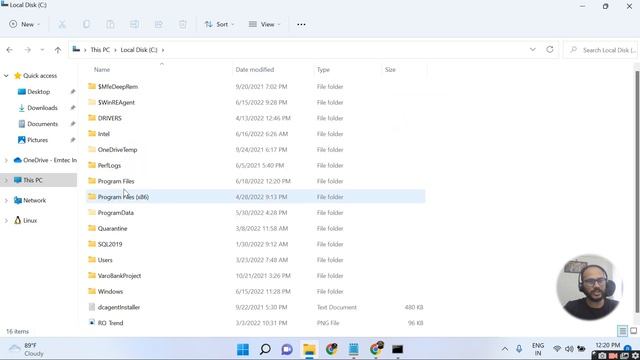Sort by the Date modified column

click(255, 70)
